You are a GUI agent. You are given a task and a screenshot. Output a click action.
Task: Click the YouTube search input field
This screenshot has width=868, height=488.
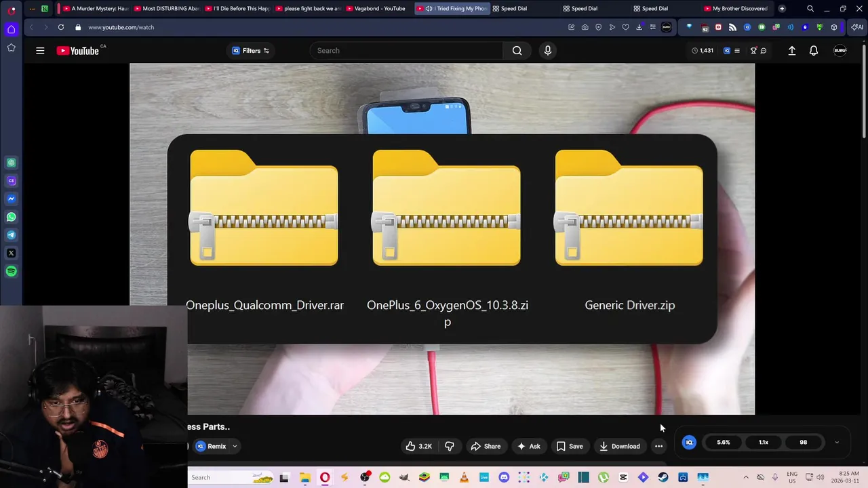click(406, 51)
